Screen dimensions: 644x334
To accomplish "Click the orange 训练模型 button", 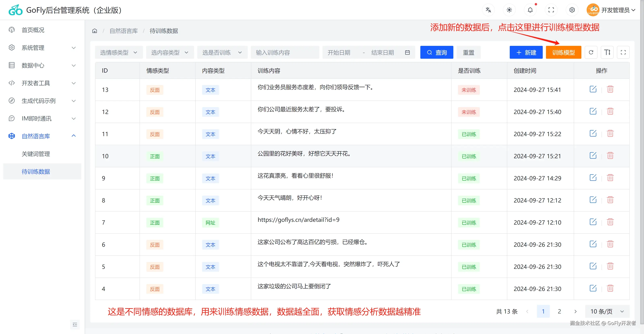I will 563,52.
